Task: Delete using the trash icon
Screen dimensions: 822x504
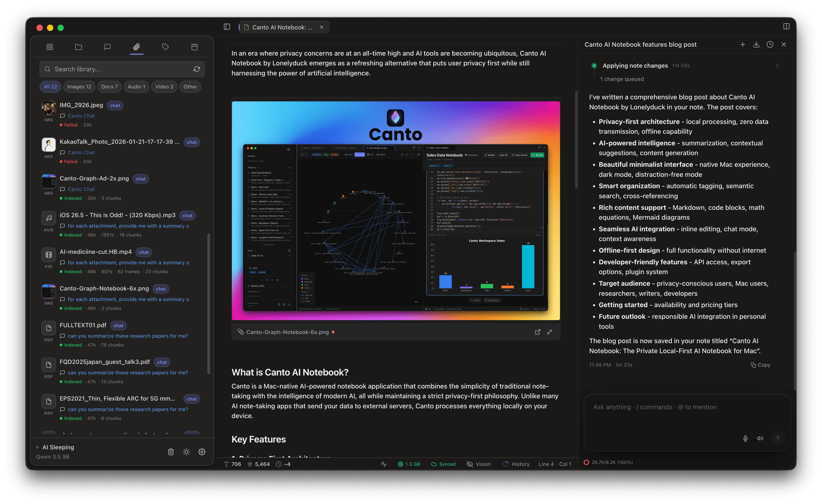Action: point(171,452)
